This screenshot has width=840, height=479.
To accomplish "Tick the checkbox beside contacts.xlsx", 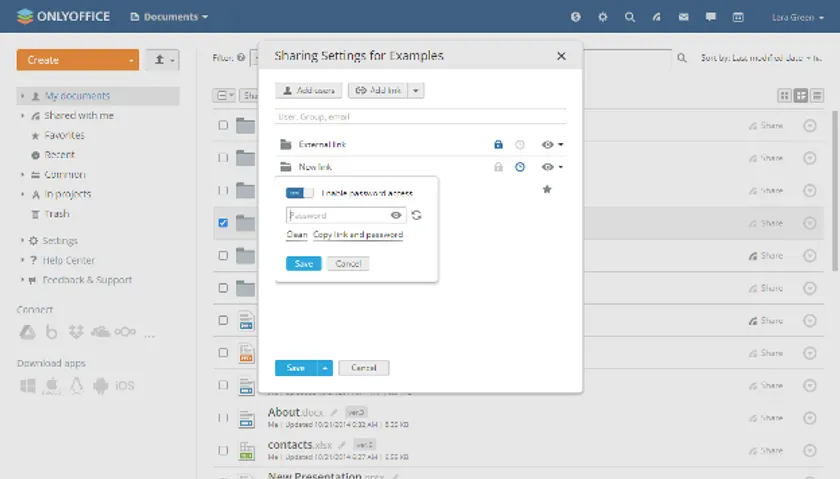I will point(223,450).
